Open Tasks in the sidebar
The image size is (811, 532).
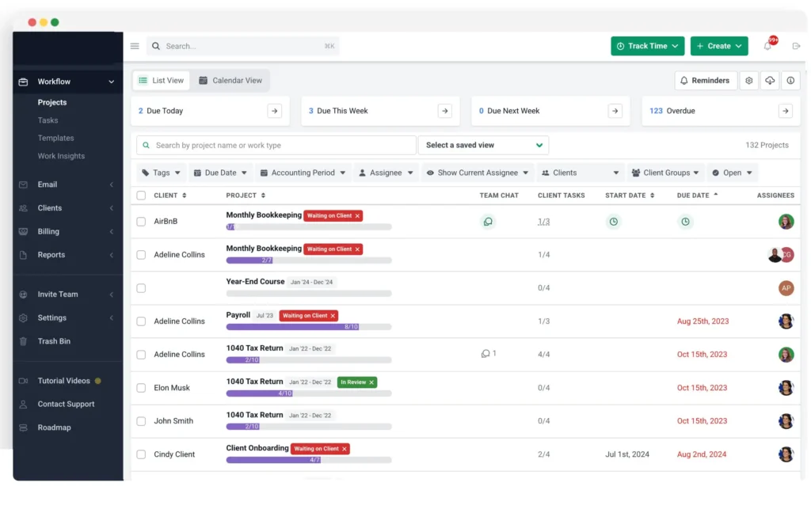[x=48, y=120]
